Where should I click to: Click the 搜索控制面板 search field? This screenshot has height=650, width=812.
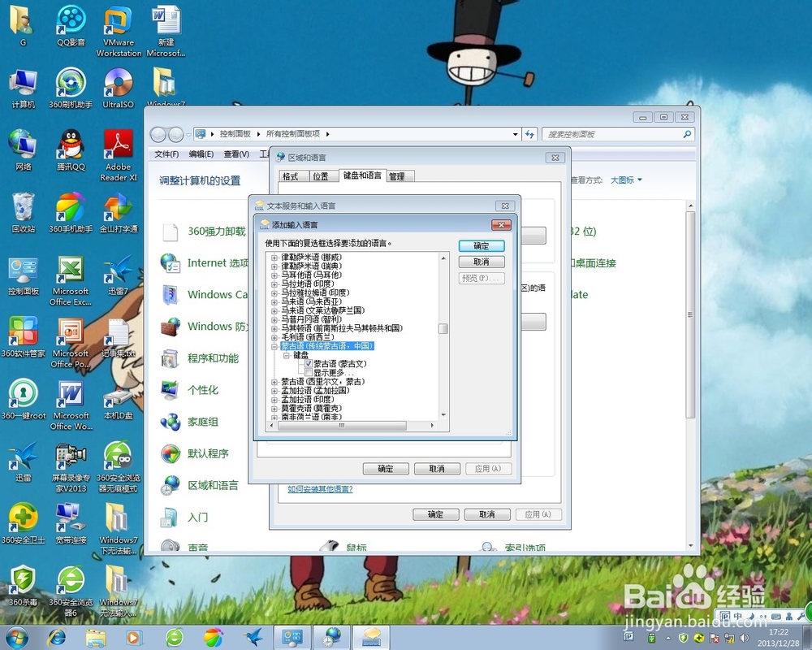tap(618, 134)
